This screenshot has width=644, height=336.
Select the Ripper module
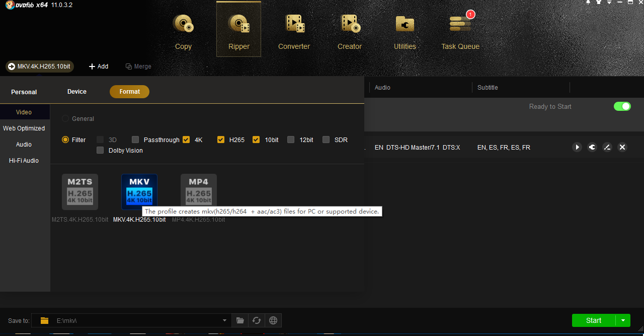click(238, 29)
